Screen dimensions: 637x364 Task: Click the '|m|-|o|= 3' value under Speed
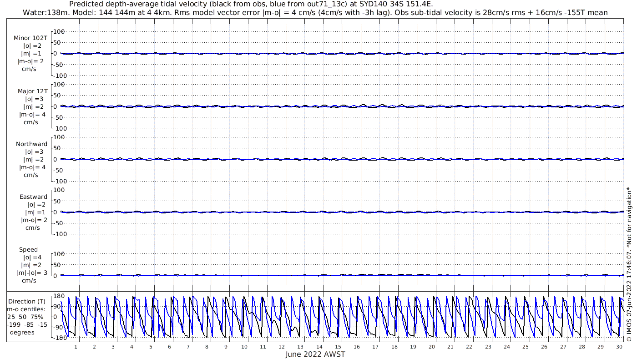coord(31,273)
